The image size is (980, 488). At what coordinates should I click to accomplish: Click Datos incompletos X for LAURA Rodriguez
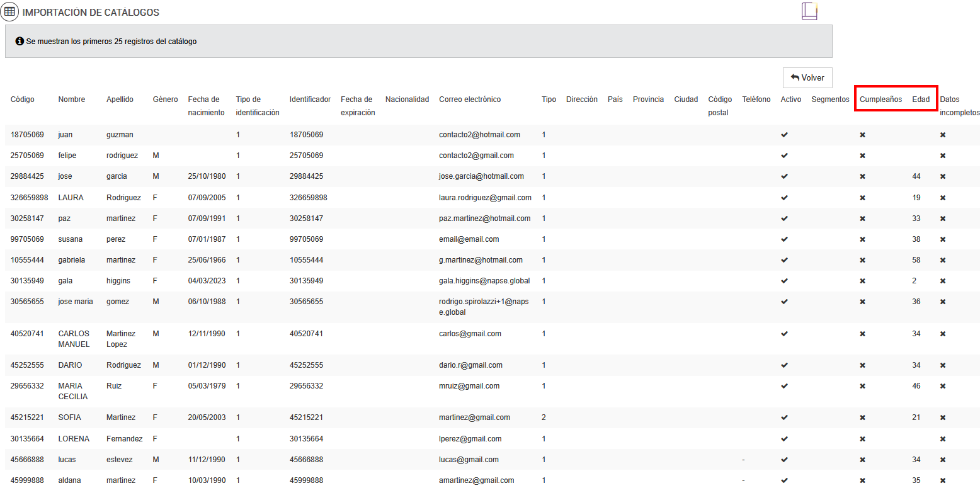point(943,198)
